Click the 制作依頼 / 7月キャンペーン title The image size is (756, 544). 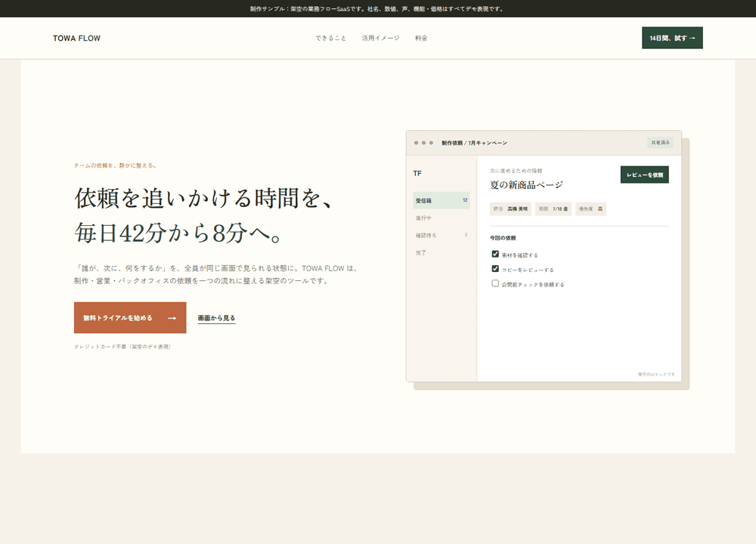pyautogui.click(x=475, y=143)
